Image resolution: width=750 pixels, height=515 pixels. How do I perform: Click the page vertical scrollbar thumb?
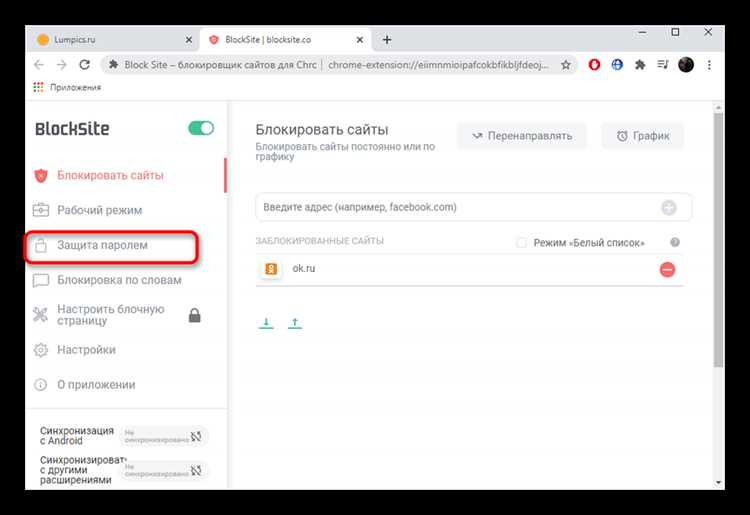click(x=718, y=239)
